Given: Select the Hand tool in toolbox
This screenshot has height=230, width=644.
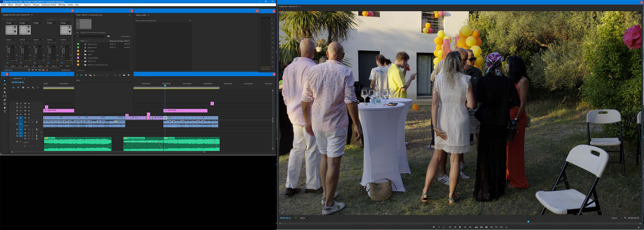Looking at the screenshot, I should click(x=4, y=108).
